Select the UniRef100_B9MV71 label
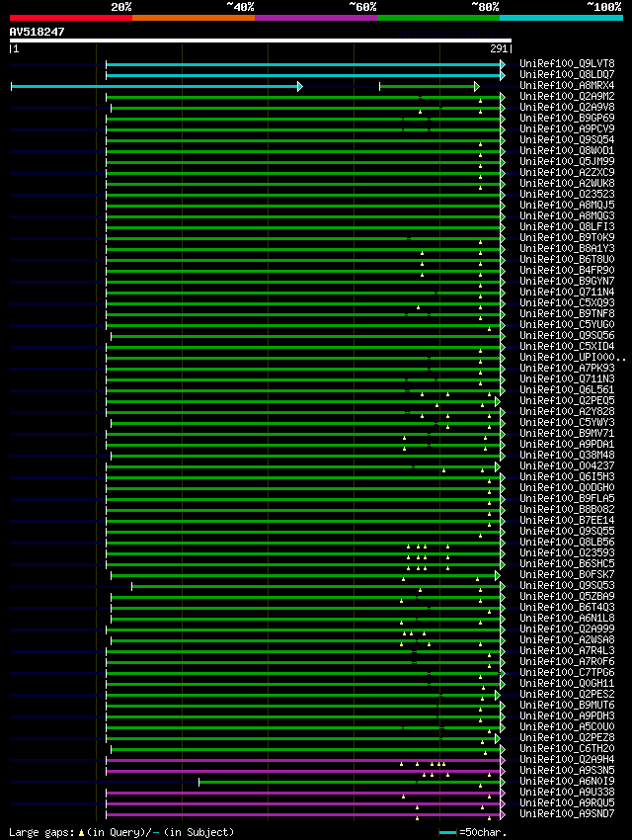 (x=567, y=434)
